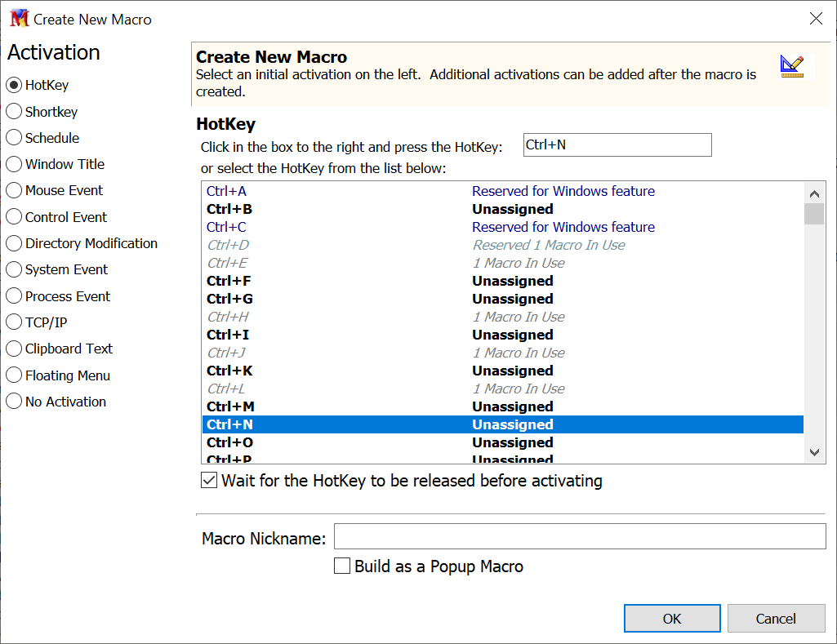Click the hotkey list scrollbar thumb

[x=813, y=214]
